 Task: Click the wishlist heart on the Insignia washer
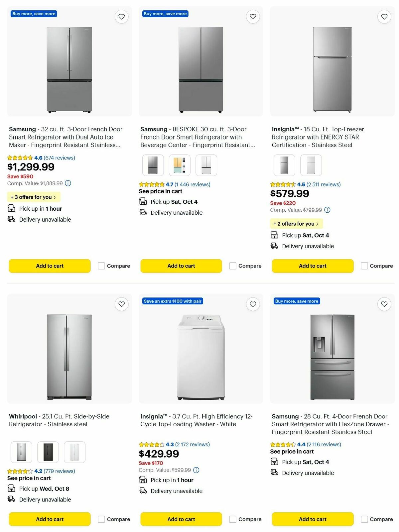pyautogui.click(x=253, y=304)
